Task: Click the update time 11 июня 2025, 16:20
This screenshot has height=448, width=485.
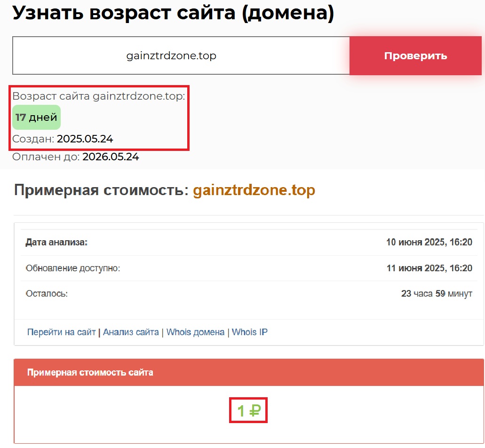Action: [429, 268]
